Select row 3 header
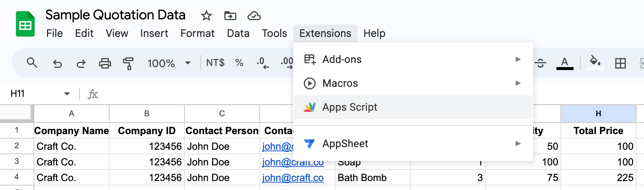This screenshot has height=190, width=644. point(17,162)
